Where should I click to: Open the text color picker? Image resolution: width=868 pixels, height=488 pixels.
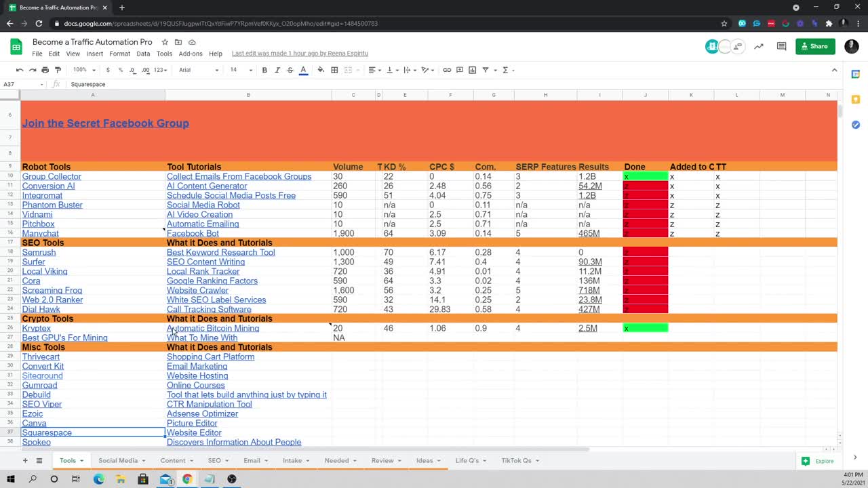coord(303,70)
